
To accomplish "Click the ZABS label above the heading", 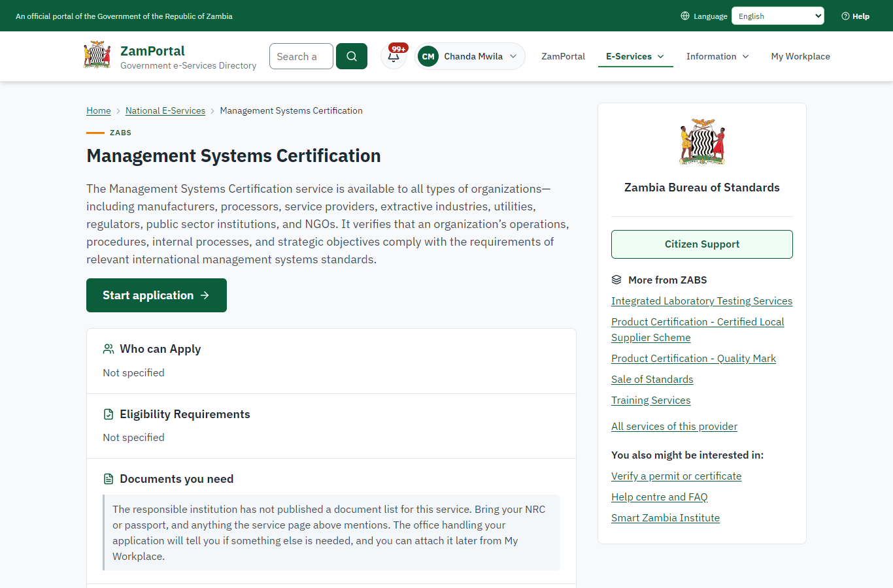I will coord(120,133).
